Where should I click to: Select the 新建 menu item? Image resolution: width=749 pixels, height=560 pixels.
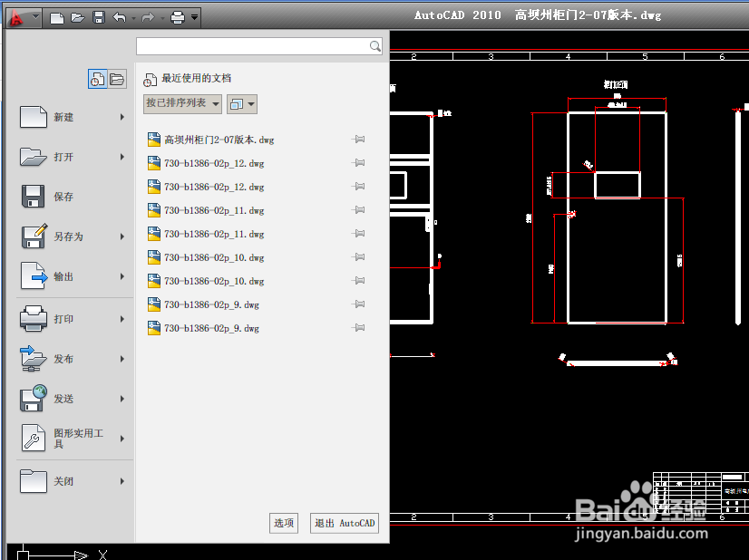click(72, 117)
